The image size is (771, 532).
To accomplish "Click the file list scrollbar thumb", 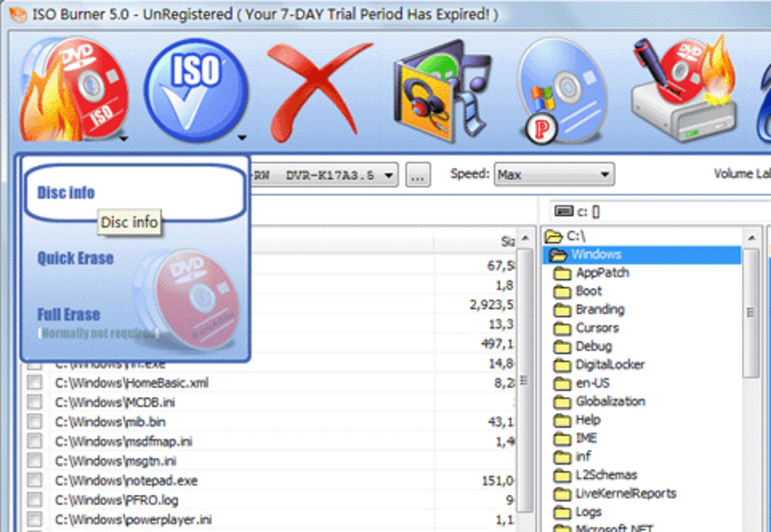I will (525, 380).
